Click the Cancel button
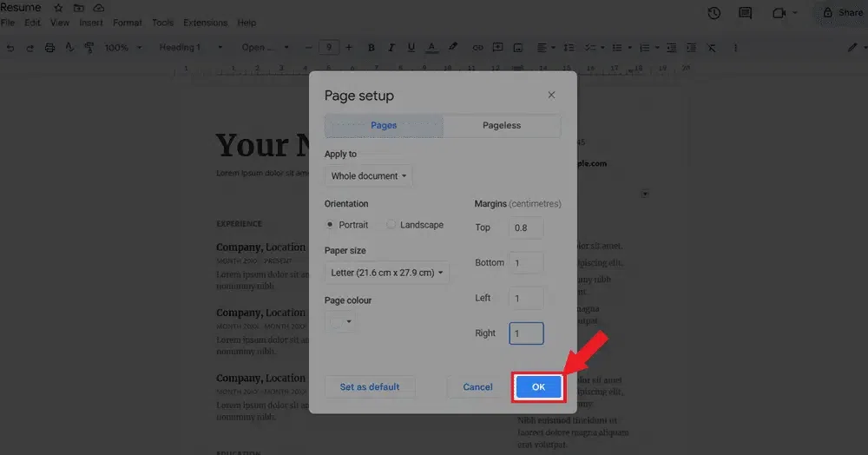Screen dimensions: 868x455 (x=477, y=387)
